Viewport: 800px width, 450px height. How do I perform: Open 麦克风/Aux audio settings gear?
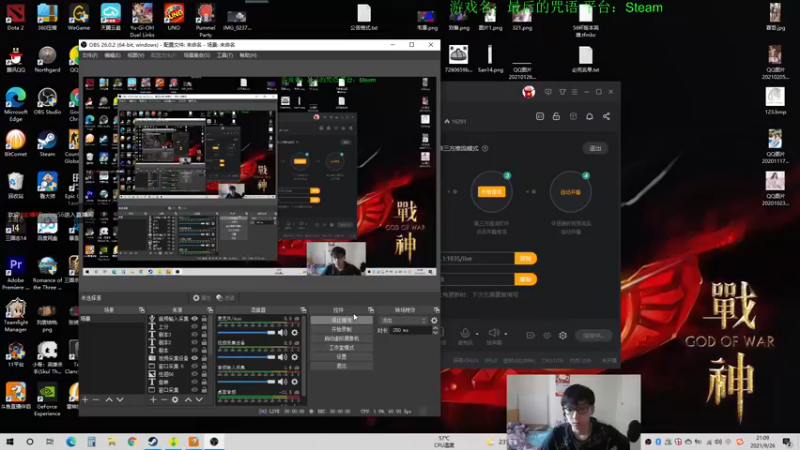coord(294,333)
